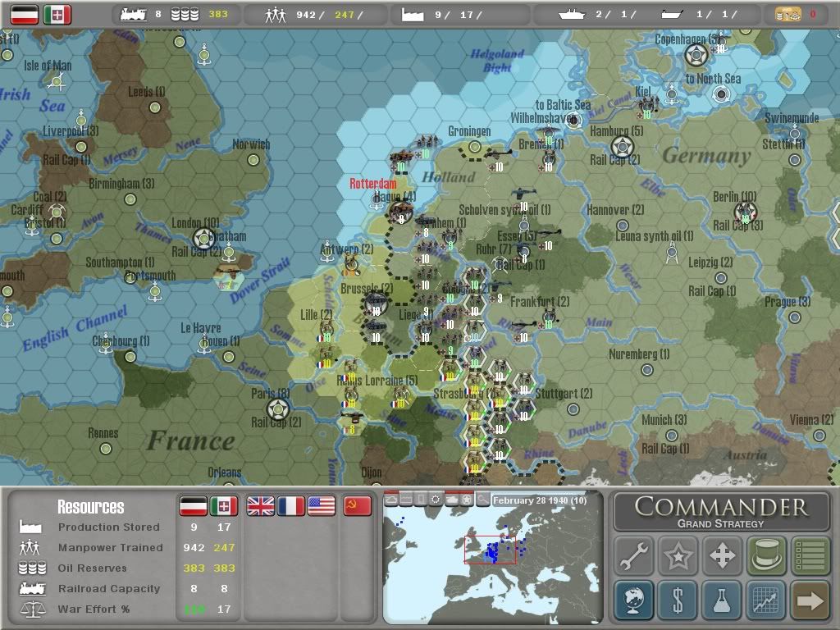Select the Paris capital marker on map
The width and height of the screenshot is (840, 630).
click(x=278, y=410)
